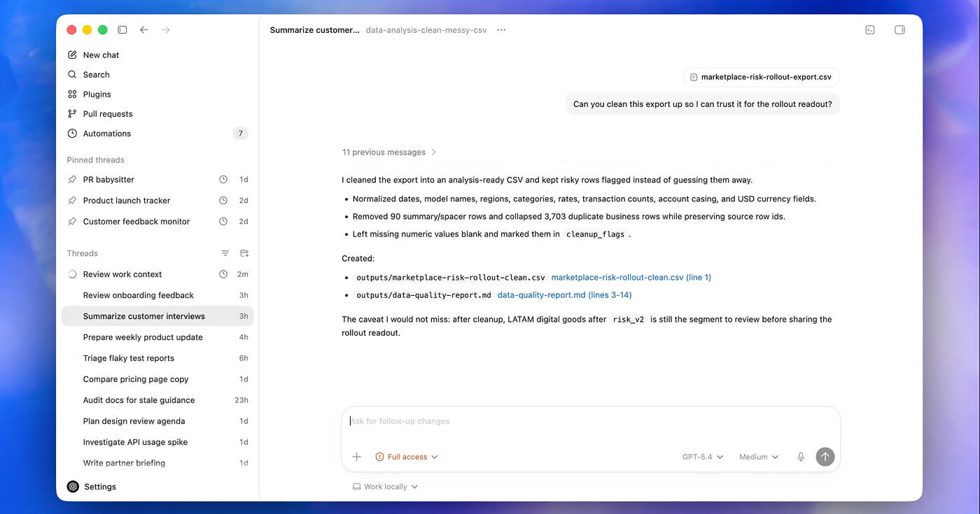The width and height of the screenshot is (980, 514).
Task: Click the attachment plus icon in composer
Action: (x=357, y=456)
